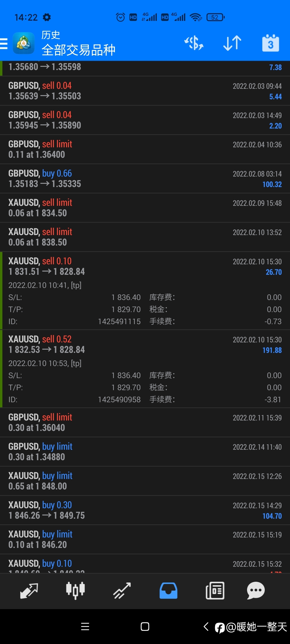Screen dimensions: 290x644
Task: Select XAUUSD buy limit at 1 848.00 order
Action: point(145,481)
